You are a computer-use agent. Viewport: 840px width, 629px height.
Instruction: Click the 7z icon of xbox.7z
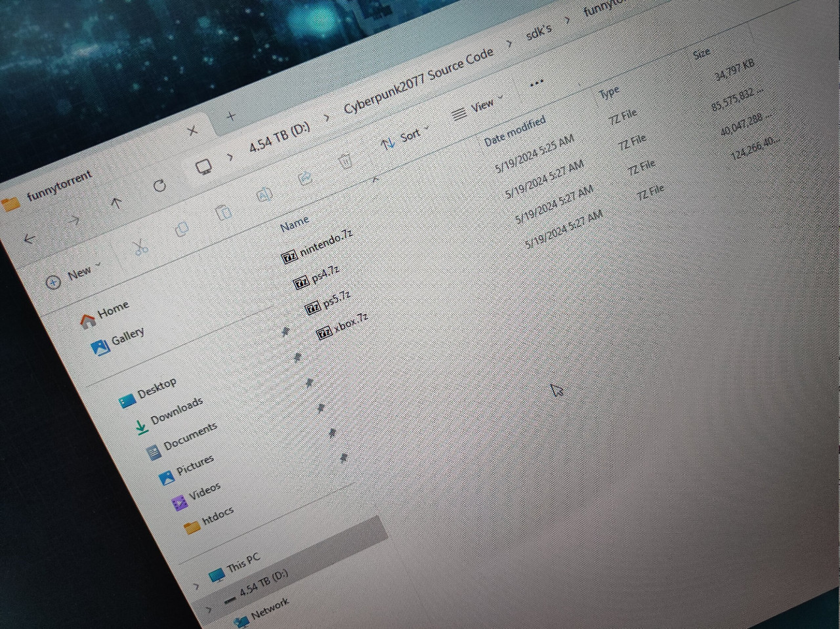(x=324, y=333)
